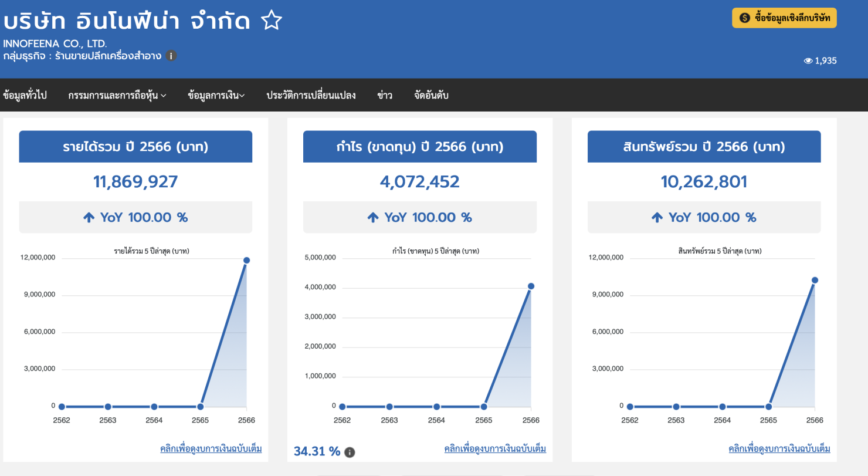Open full financial statement link under assets chart
The image size is (868, 476).
pyautogui.click(x=779, y=449)
